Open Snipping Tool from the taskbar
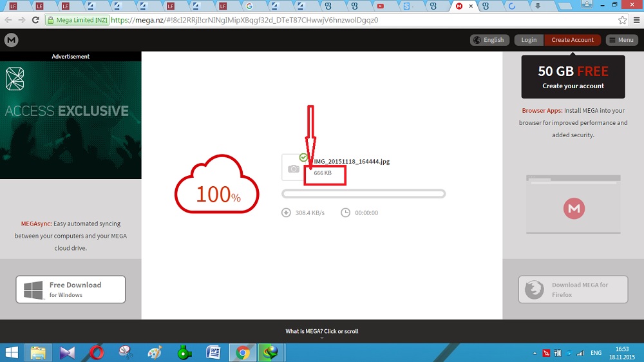644x362 pixels. (126, 352)
